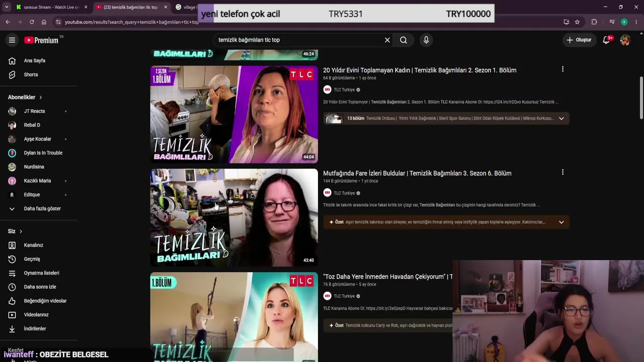The height and width of the screenshot is (362, 644).
Task: Open Ayşe Kocalar channel subscription
Action: 39,139
